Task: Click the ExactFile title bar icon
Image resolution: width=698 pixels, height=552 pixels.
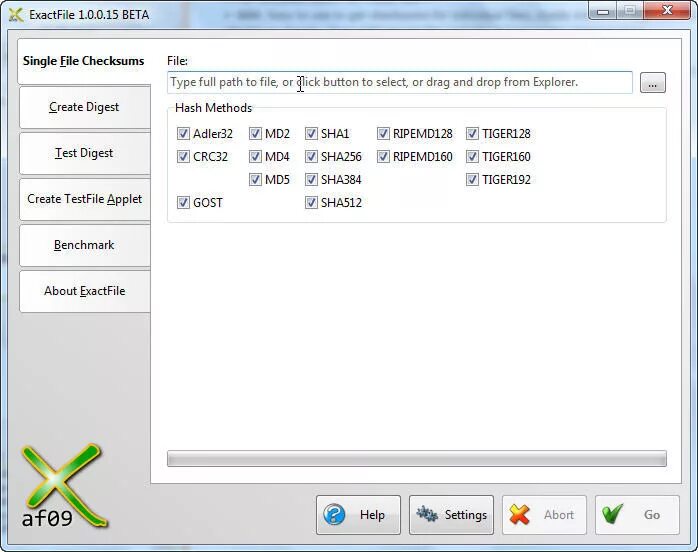Action: tap(16, 14)
